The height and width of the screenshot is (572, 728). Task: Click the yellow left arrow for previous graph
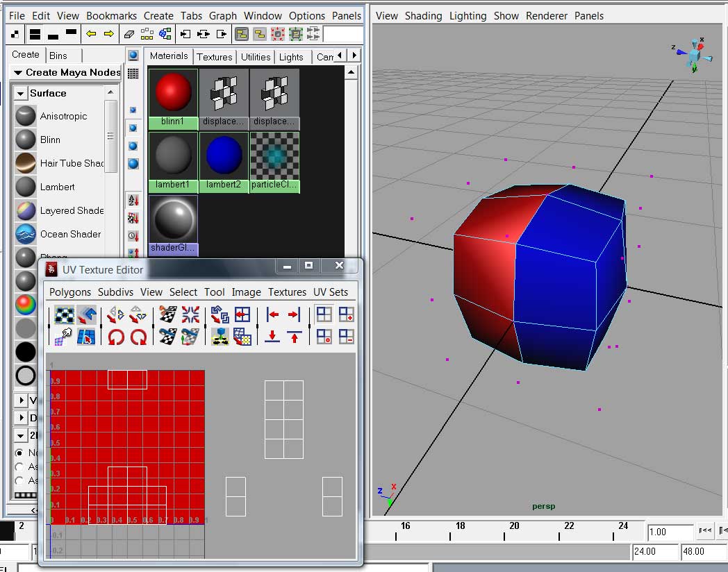(x=91, y=34)
